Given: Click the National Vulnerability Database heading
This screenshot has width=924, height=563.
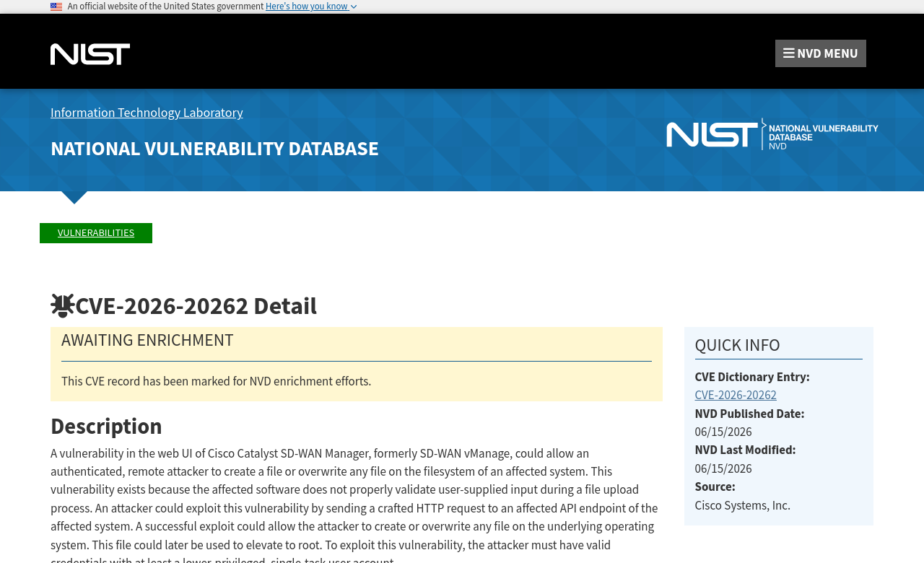Looking at the screenshot, I should pos(214,148).
